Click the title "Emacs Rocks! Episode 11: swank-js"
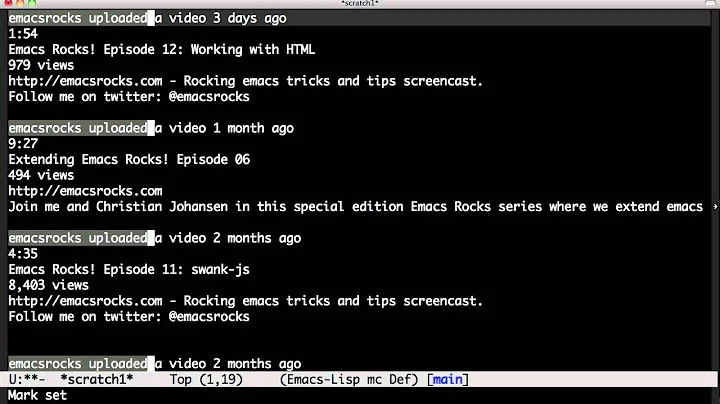 (129, 269)
